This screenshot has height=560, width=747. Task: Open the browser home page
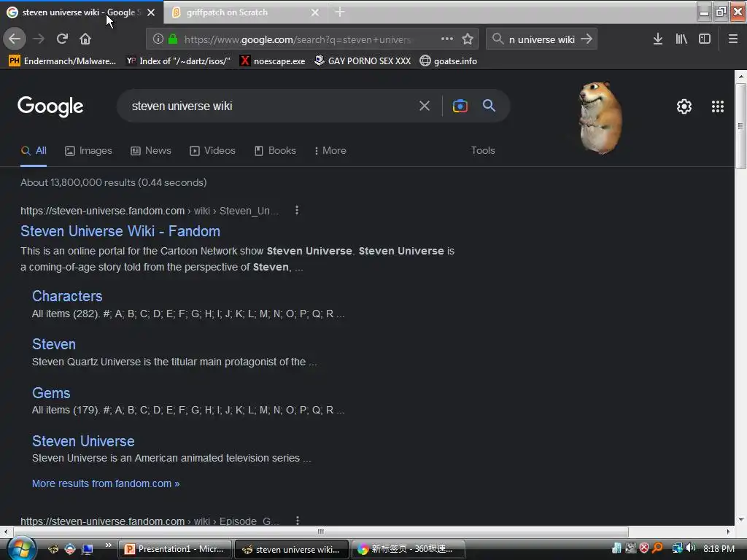pos(85,39)
